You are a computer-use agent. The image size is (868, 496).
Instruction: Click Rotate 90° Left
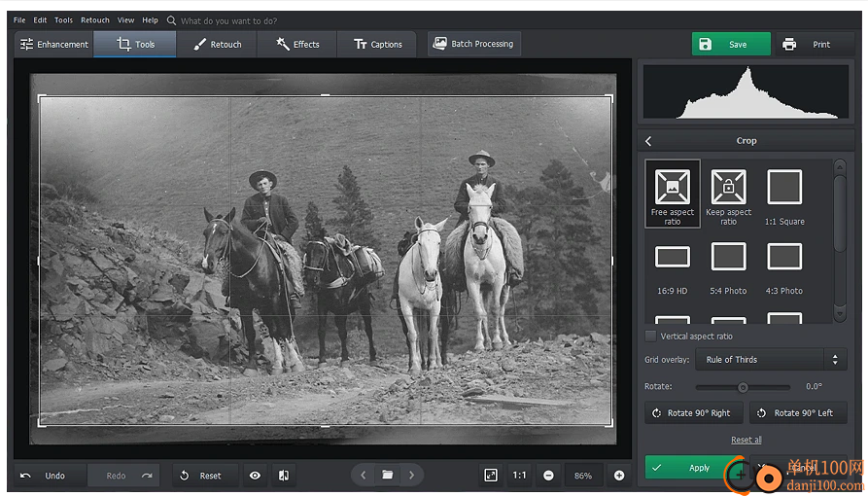pos(798,413)
